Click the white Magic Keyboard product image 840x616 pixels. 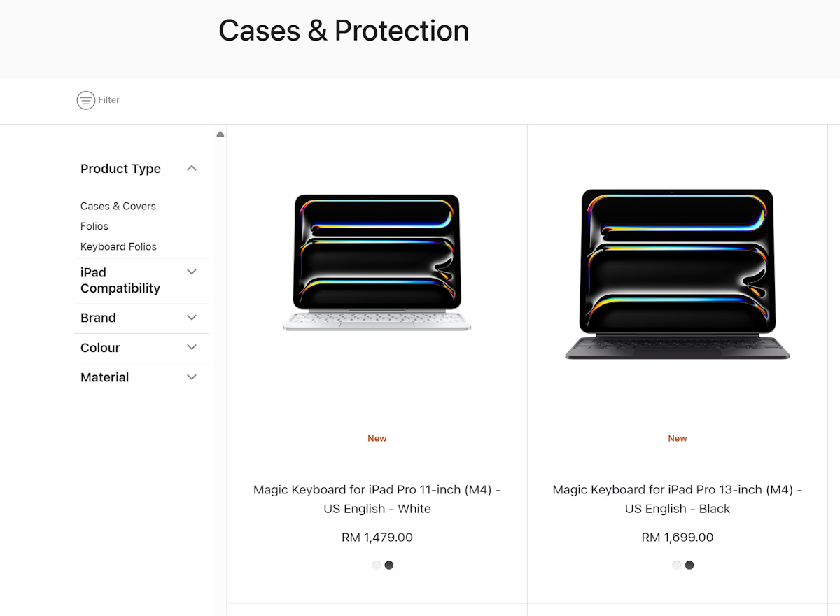point(377,262)
